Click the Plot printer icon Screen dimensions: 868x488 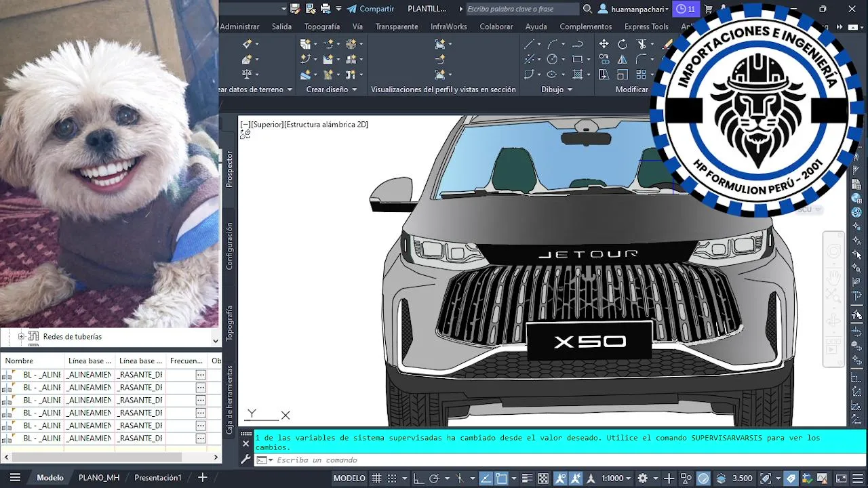pos(325,9)
